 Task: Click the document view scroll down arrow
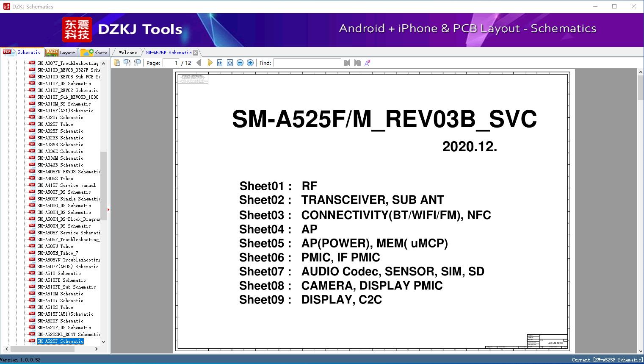pyautogui.click(x=641, y=351)
